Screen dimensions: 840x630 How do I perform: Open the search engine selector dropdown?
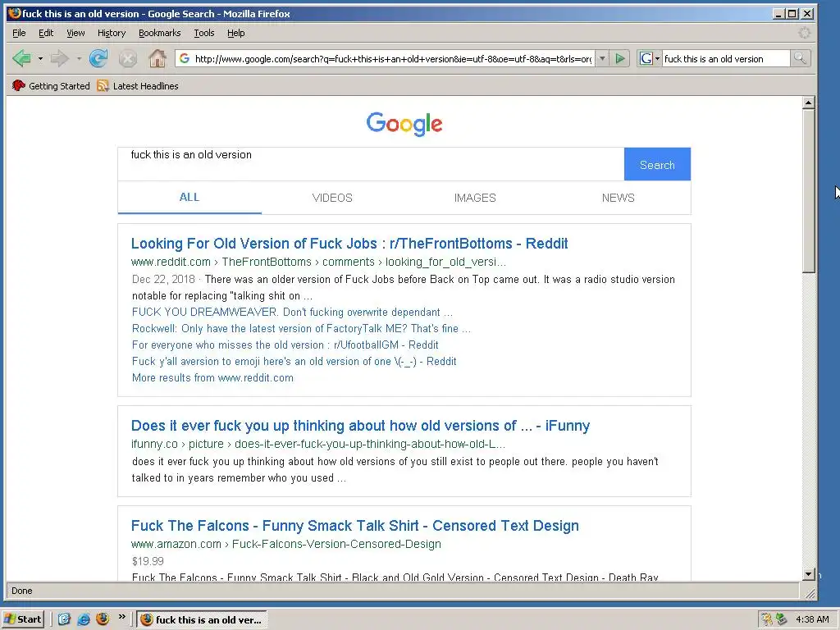coord(650,58)
